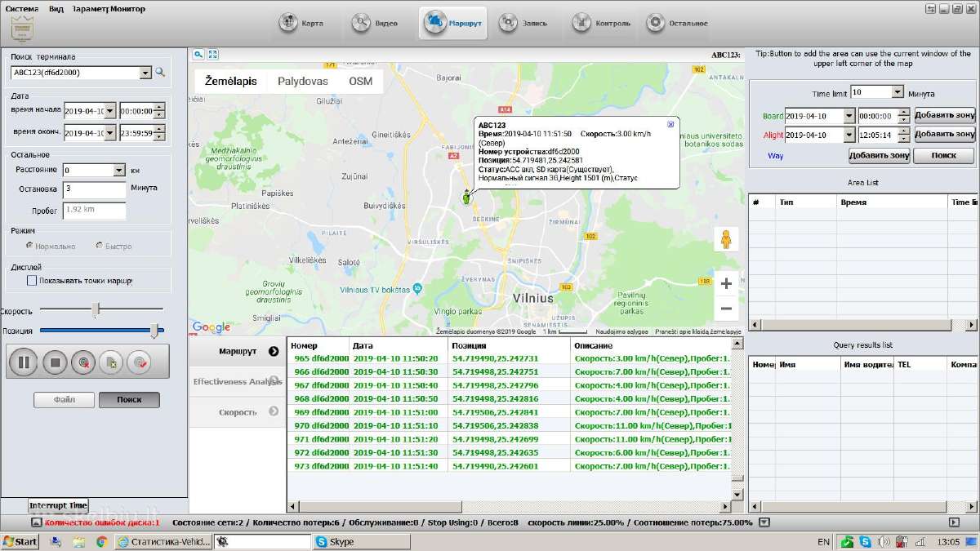Click the status bar down-arrow icon
Viewport: 980px width, 551px height.
pos(764,522)
